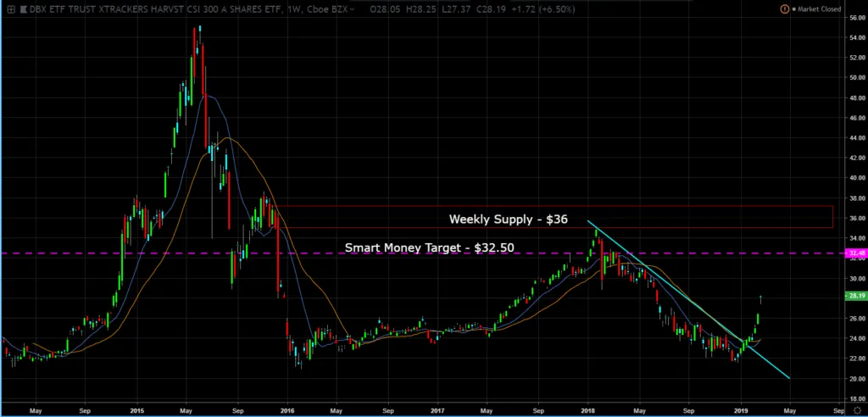868x417 pixels.
Task: Click the O28.05 open value
Action: [x=384, y=9]
